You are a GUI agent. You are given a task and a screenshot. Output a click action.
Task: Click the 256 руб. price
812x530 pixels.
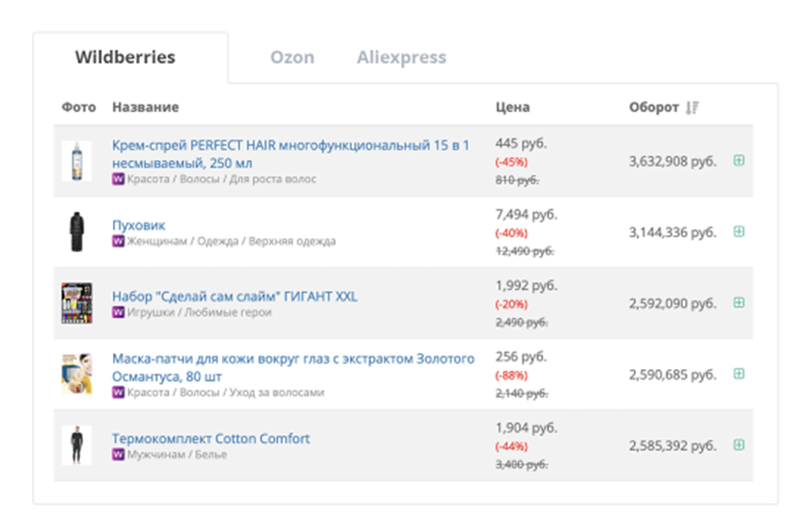coord(521,357)
